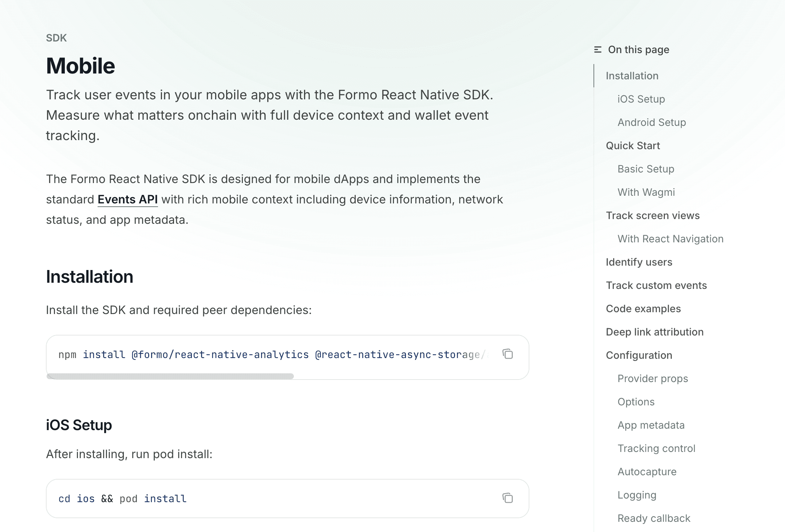Open the Deep link attribution section
Viewport: 785px width, 532px height.
[x=654, y=332]
